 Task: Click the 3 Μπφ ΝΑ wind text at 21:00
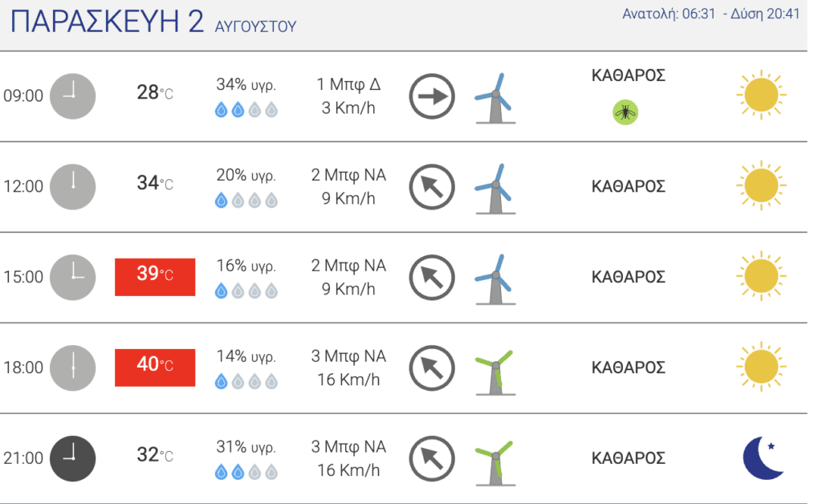(348, 446)
